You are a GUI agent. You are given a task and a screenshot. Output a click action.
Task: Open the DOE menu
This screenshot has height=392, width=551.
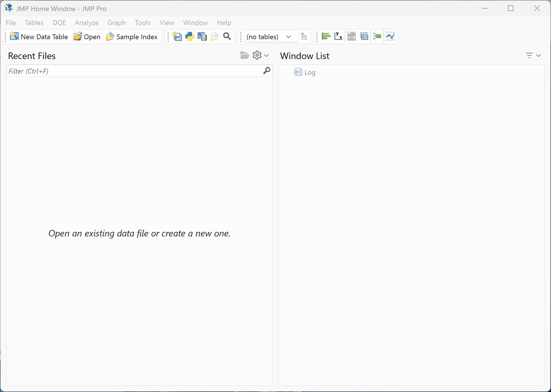59,23
